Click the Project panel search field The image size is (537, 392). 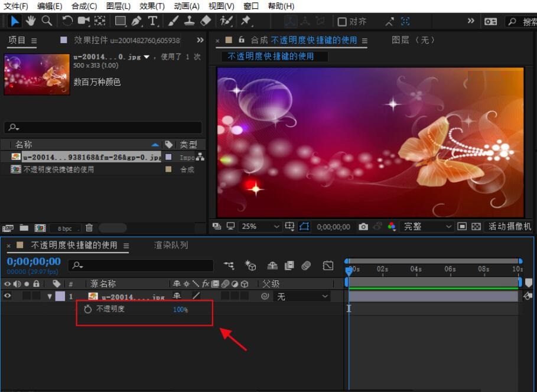click(103, 128)
